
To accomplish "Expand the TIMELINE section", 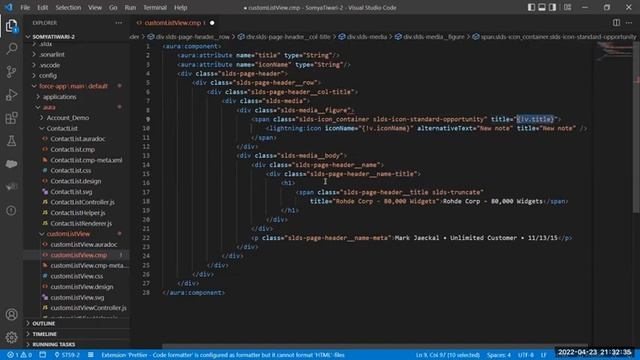I will pyautogui.click(x=44, y=334).
